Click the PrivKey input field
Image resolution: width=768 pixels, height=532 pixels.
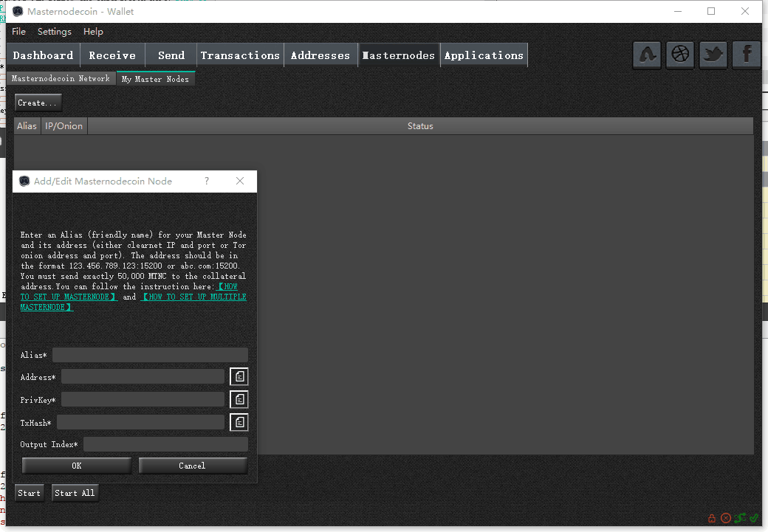coord(143,399)
